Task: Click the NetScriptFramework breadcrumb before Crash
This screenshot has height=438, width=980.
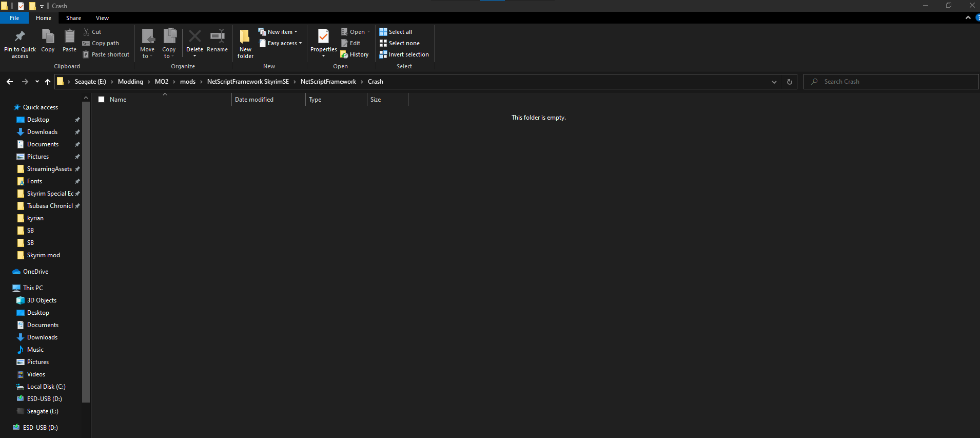Action: (x=328, y=82)
